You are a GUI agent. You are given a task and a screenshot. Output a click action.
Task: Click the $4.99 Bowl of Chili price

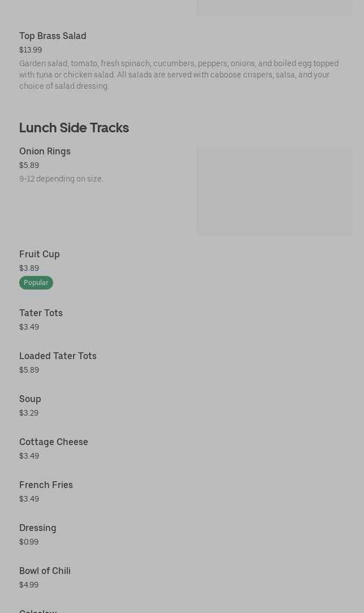point(29,585)
